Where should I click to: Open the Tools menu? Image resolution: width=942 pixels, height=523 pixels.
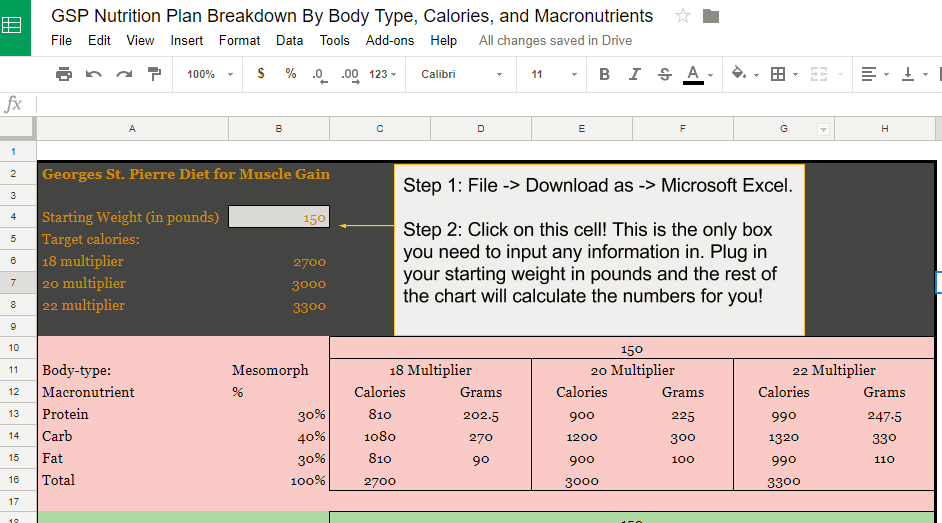pos(335,40)
